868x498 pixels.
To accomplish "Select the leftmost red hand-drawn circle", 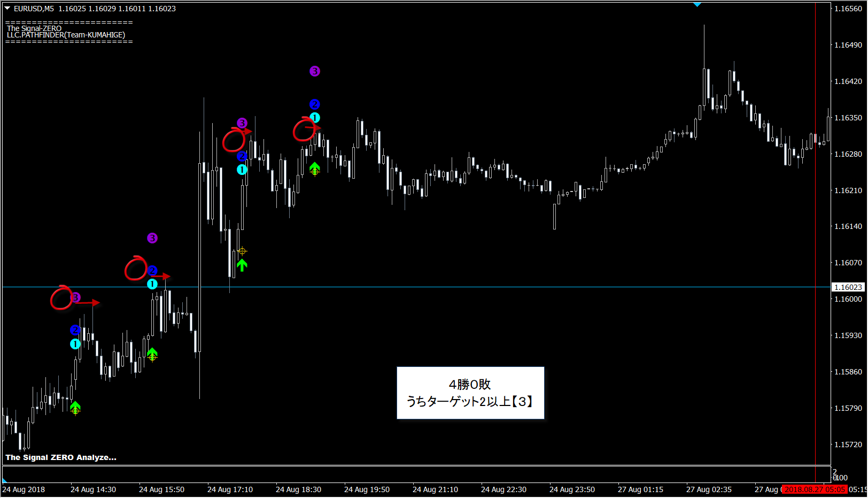I will [x=61, y=298].
